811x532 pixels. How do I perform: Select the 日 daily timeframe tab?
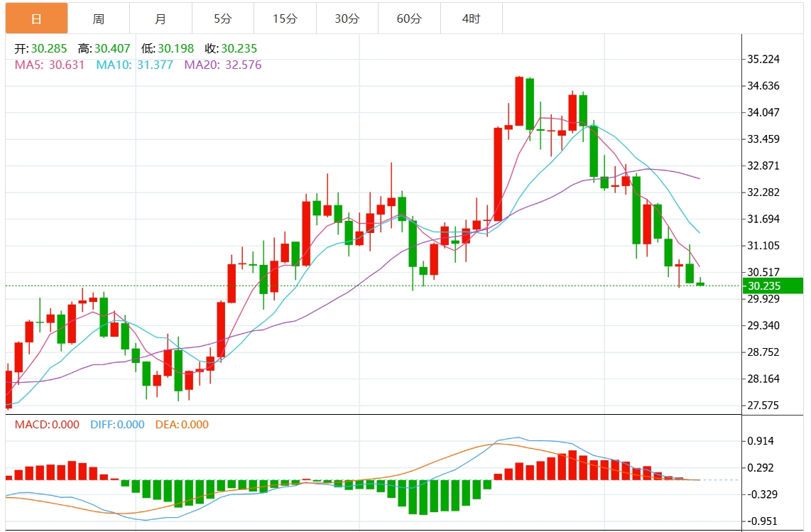pyautogui.click(x=37, y=18)
